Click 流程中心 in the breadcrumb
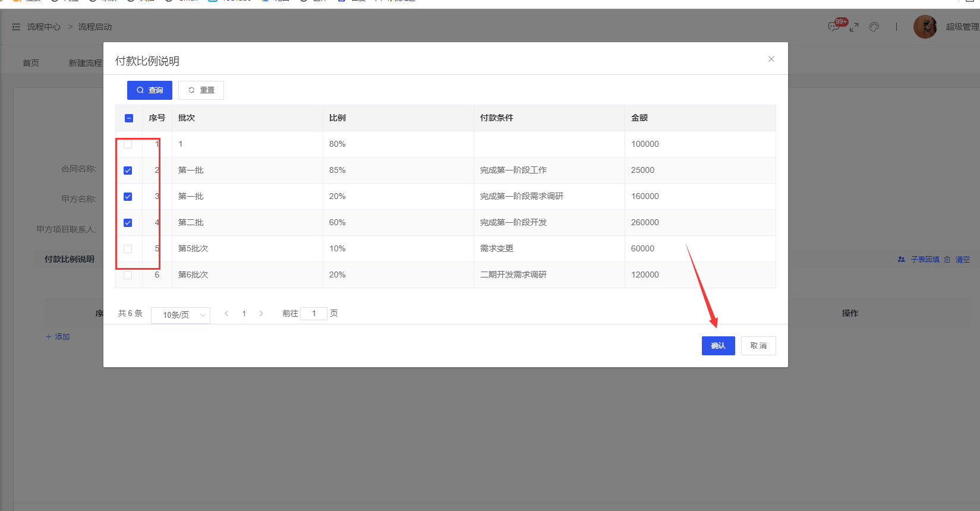 pyautogui.click(x=44, y=27)
